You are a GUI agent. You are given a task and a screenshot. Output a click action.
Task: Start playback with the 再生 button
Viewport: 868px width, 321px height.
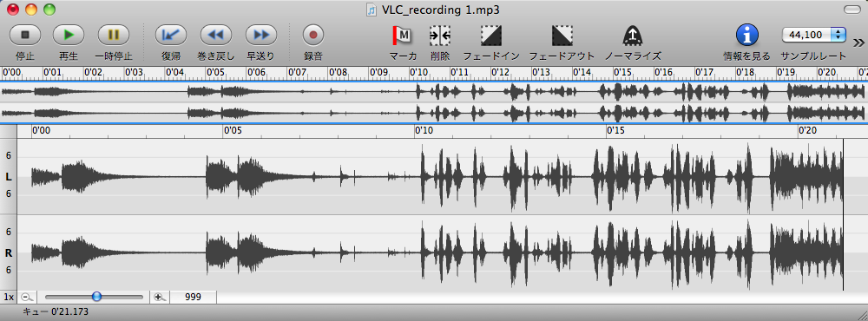pos(69,35)
